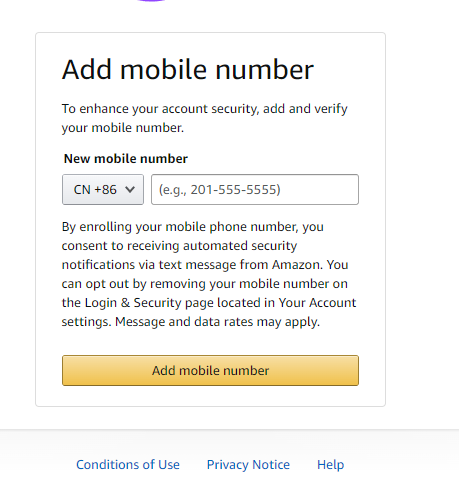
Task: Click the chevron arrow beside CN +86
Action: coord(130,189)
